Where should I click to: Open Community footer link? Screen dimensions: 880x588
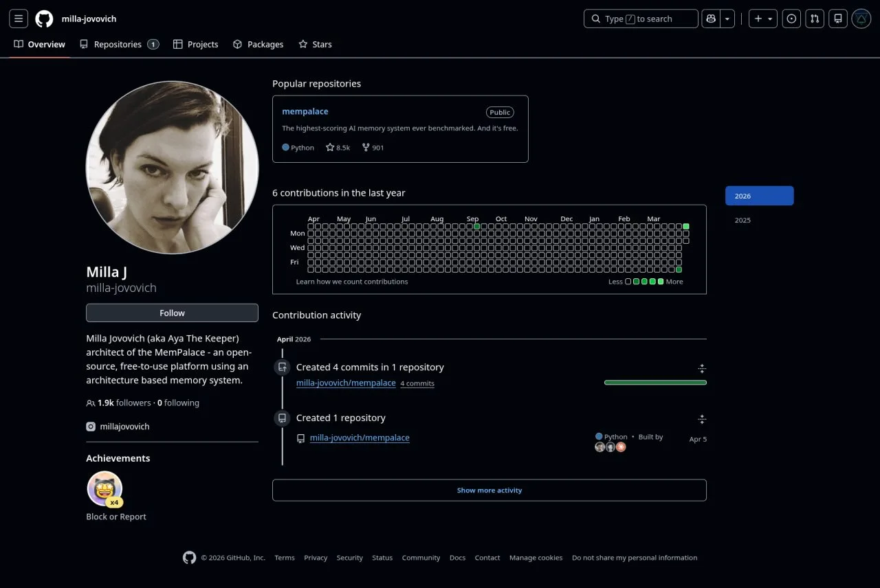[421, 558]
